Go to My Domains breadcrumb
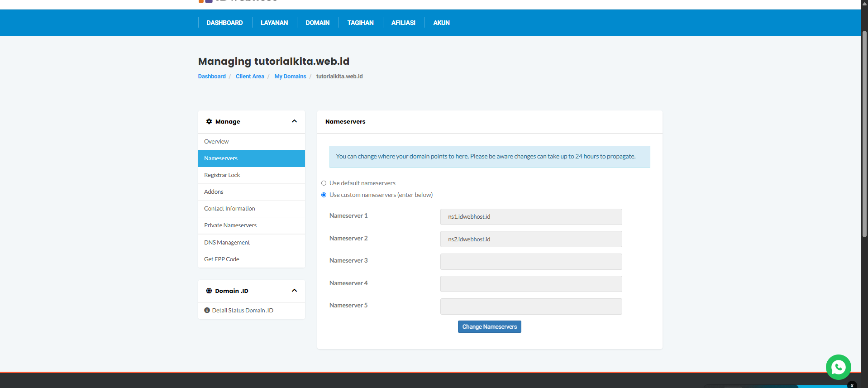Viewport: 868px width, 388px height. pos(290,77)
